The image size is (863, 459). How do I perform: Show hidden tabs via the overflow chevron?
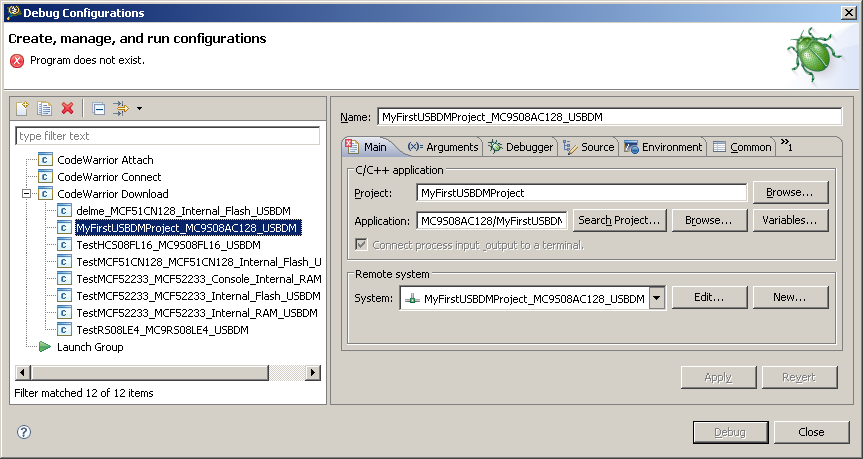click(786, 145)
